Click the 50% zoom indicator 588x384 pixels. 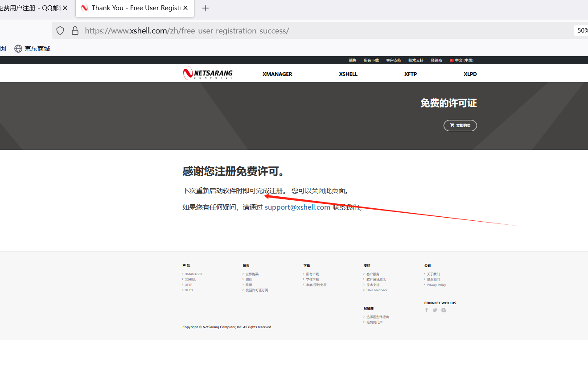coord(581,30)
